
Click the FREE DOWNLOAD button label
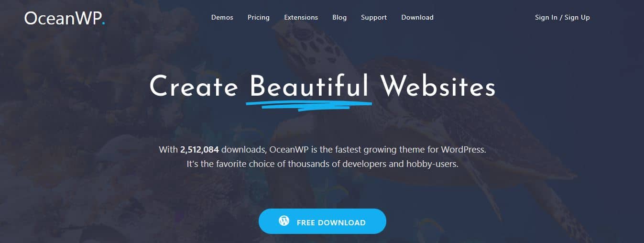pos(331,222)
